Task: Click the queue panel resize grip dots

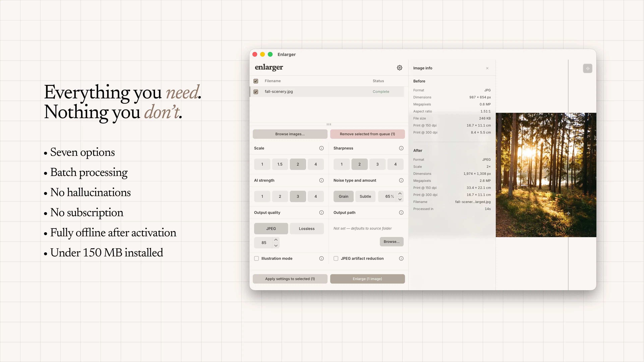Action: [329, 124]
